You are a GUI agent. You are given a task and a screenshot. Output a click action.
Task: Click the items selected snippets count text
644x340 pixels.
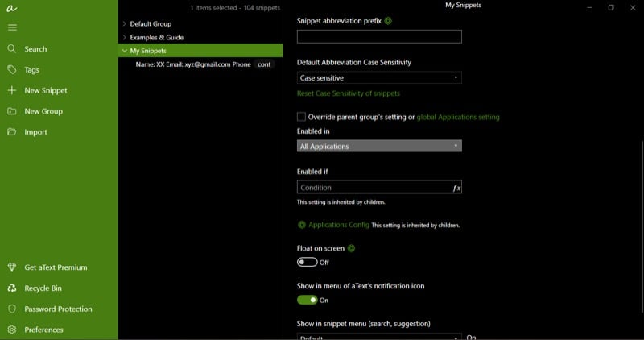point(235,8)
